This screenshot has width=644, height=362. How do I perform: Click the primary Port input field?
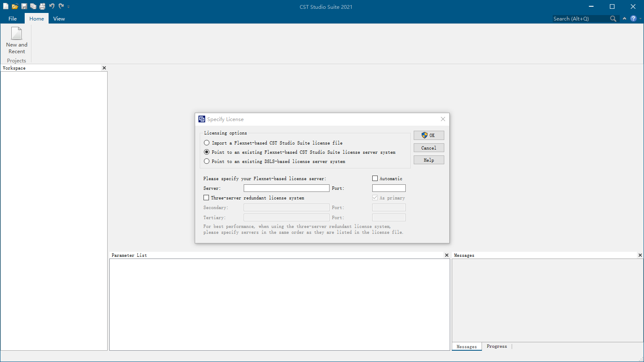(389, 188)
